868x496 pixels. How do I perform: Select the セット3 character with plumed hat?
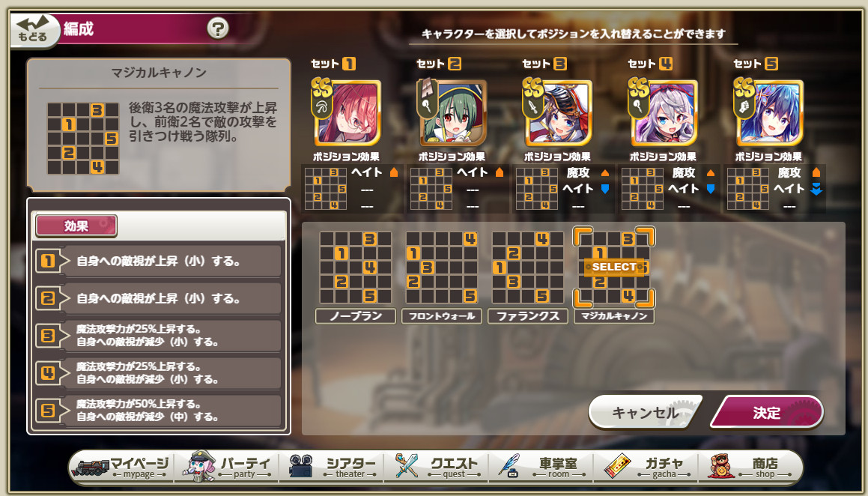click(x=558, y=113)
